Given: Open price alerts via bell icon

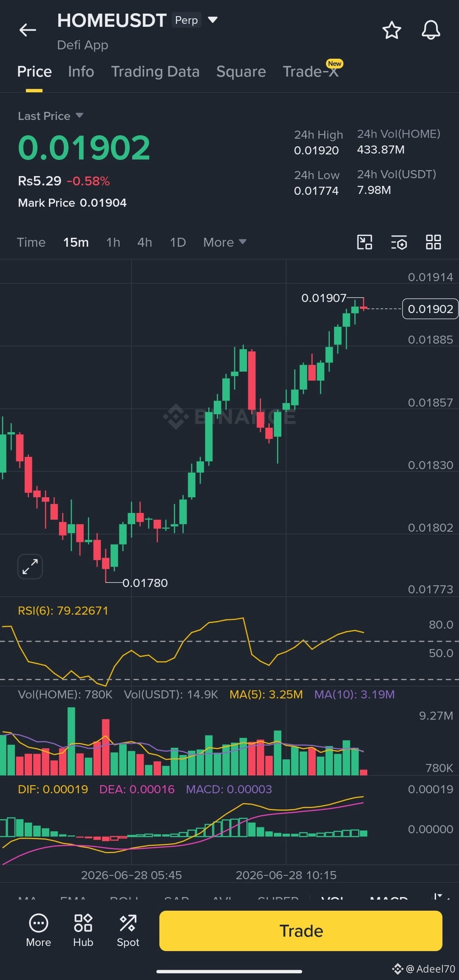Looking at the screenshot, I should [431, 30].
